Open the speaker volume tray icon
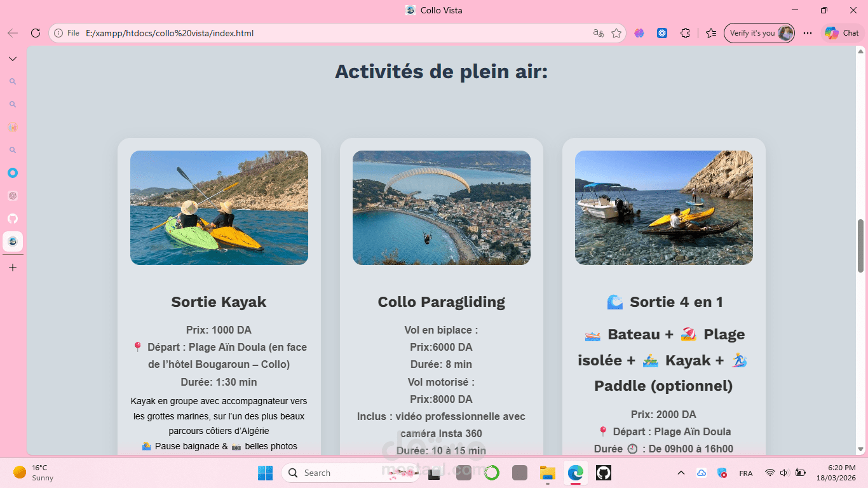The height and width of the screenshot is (488, 868). tap(785, 473)
